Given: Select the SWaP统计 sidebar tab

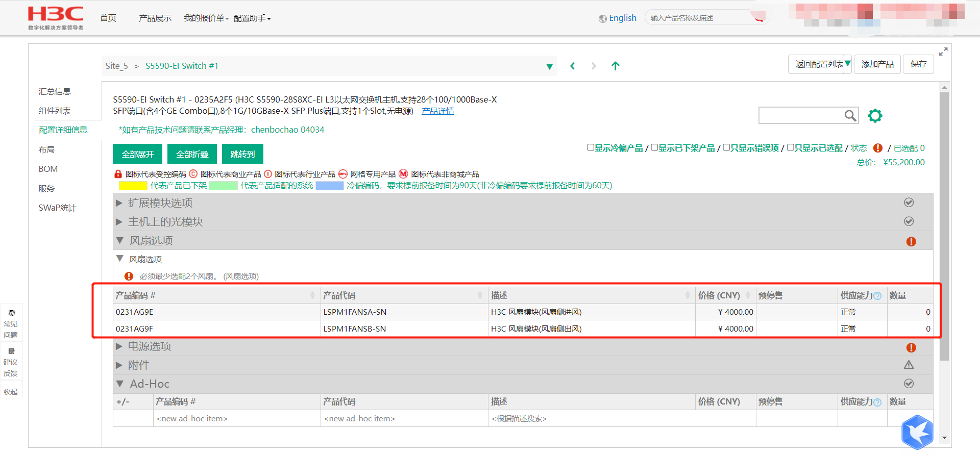Looking at the screenshot, I should pos(57,208).
